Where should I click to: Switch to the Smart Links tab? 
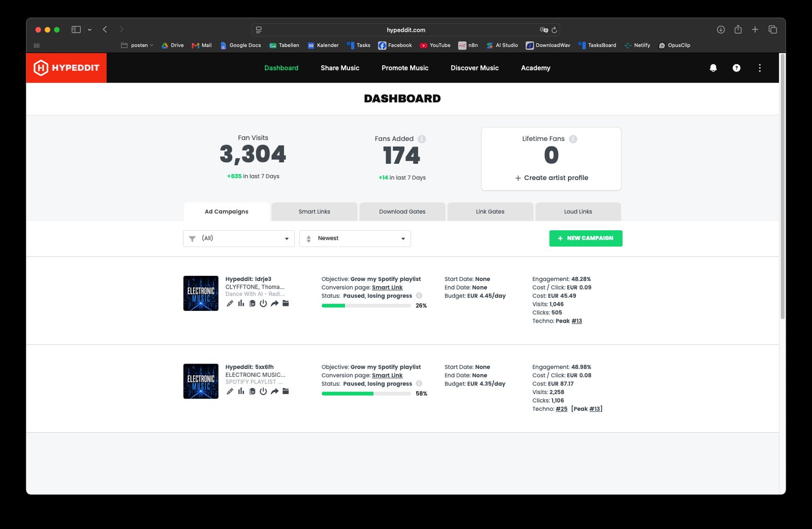314,211
